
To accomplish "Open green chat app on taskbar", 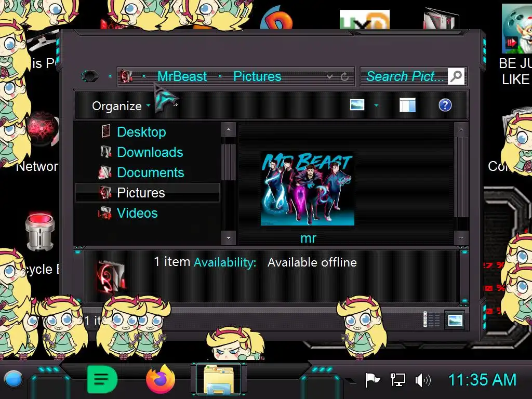I will point(102,379).
